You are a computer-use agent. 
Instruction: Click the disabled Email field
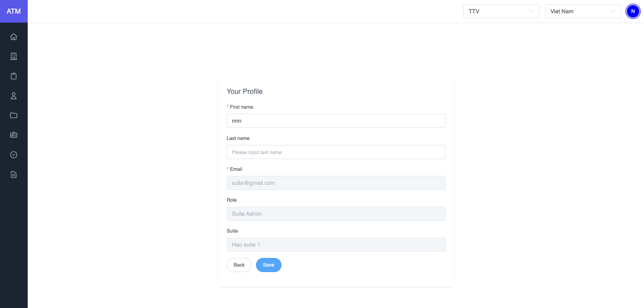(x=336, y=183)
